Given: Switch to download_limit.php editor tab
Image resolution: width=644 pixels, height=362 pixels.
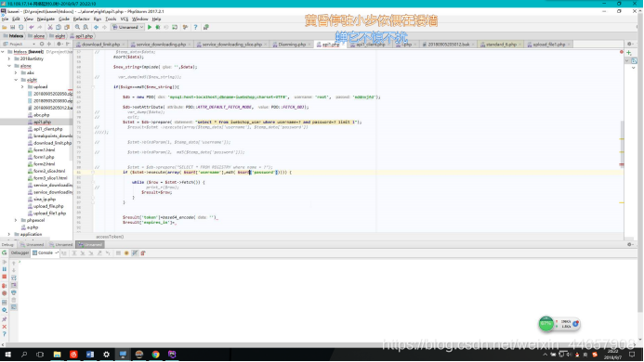Looking at the screenshot, I should [100, 45].
